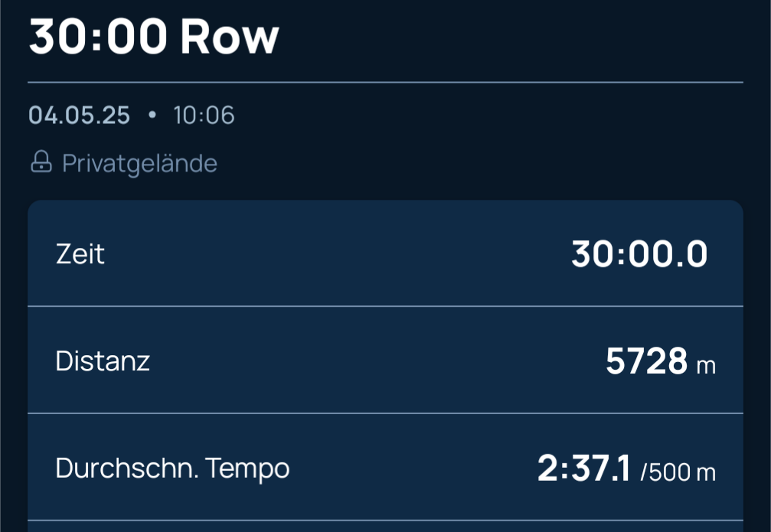Click the meters unit next to 5728
This screenshot has height=532, width=771.
pyautogui.click(x=706, y=366)
